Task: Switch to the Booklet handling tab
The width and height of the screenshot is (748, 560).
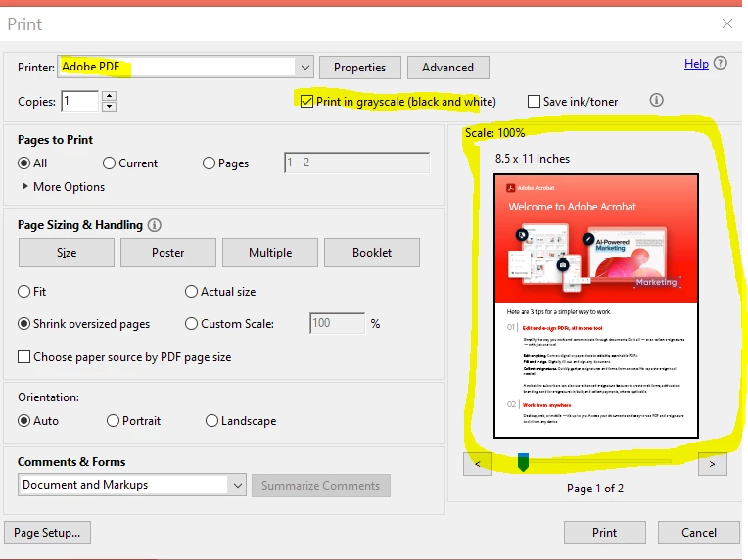Action: pos(372,253)
